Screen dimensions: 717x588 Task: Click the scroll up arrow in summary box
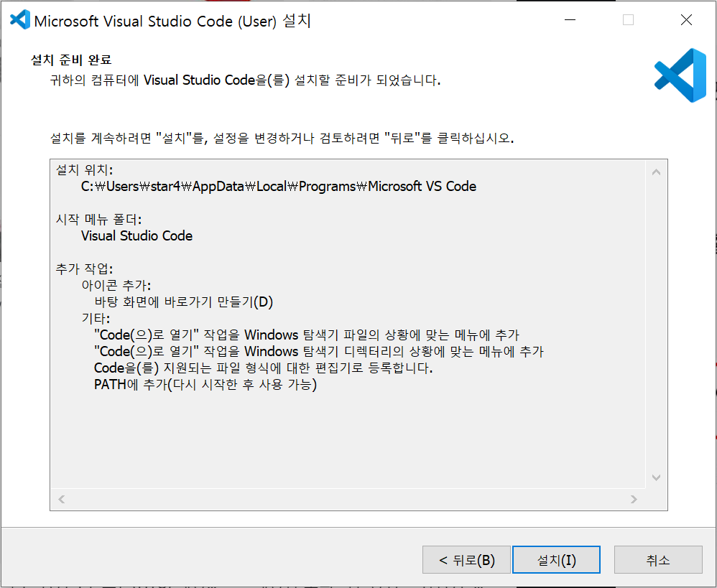[656, 172]
